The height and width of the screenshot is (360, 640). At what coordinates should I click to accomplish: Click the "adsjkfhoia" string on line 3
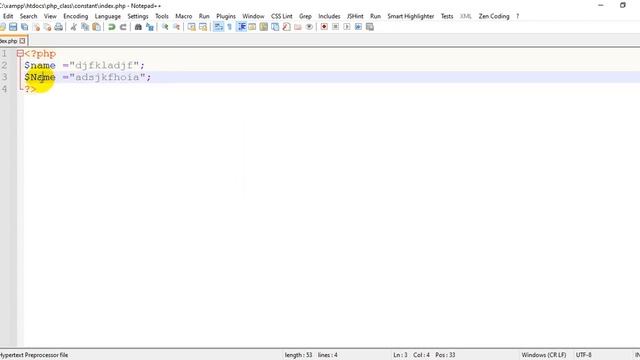coord(107,77)
